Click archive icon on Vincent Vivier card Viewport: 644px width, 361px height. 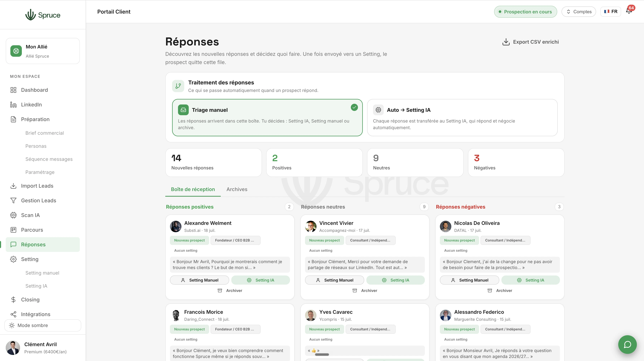[x=355, y=291]
